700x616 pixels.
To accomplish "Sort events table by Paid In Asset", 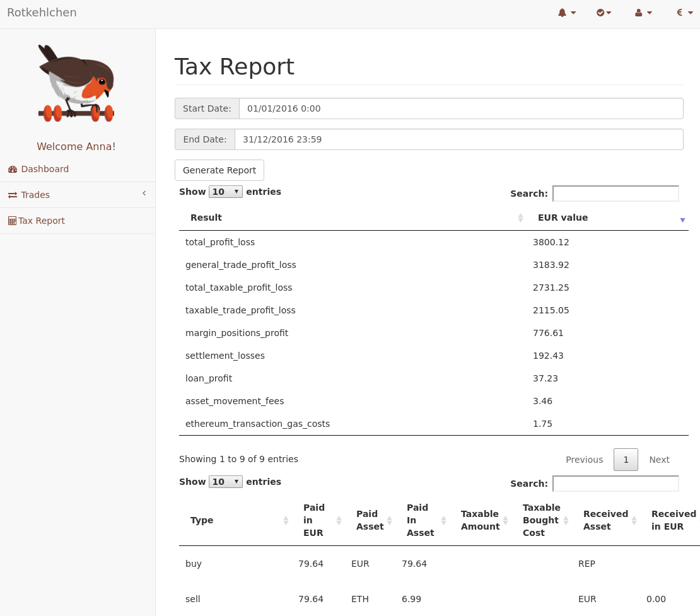I will [x=423, y=520].
